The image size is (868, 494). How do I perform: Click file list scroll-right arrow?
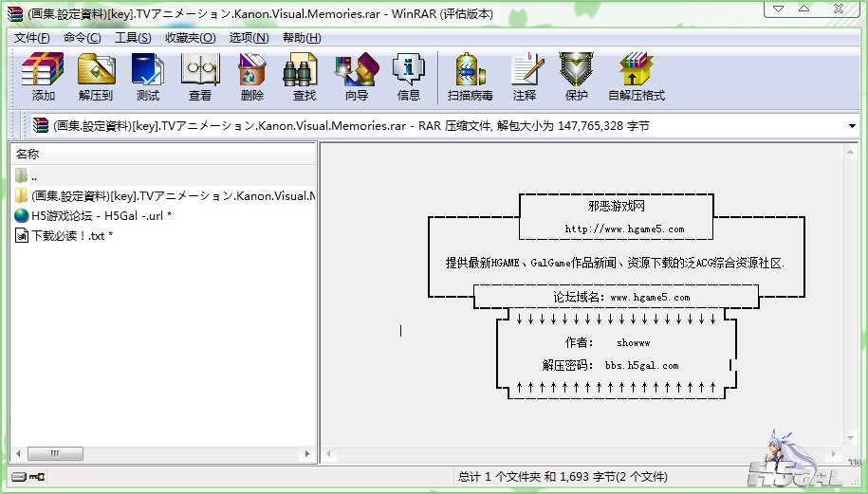coord(307,453)
